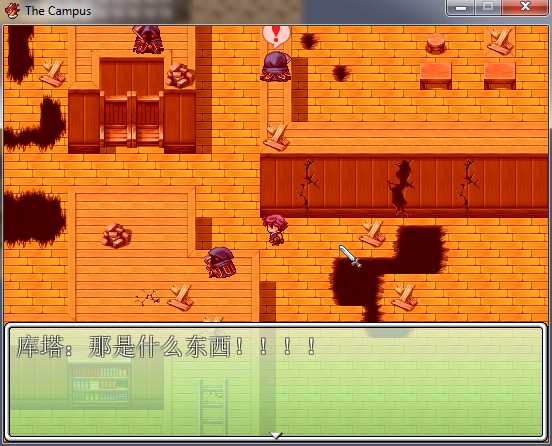Screen dimensions: 552x446
Task: Click the wooden double gate
Action: pyautogui.click(x=132, y=119)
